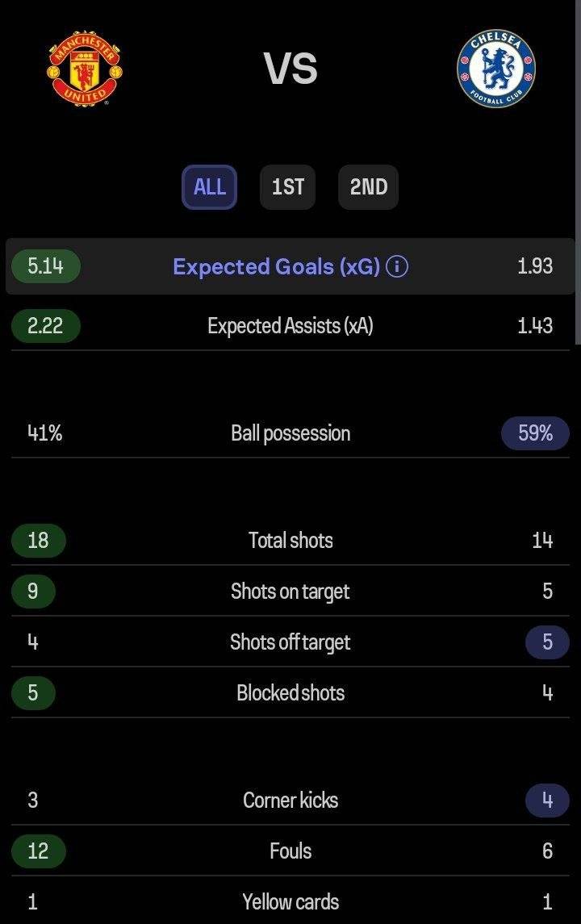Open Expected Goals (xG) label
The image size is (581, 924).
point(276,267)
